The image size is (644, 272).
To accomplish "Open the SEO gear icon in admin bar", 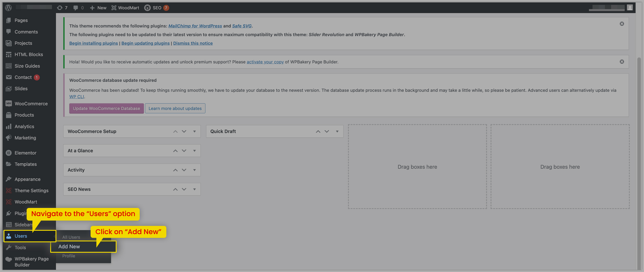I will coord(147,8).
